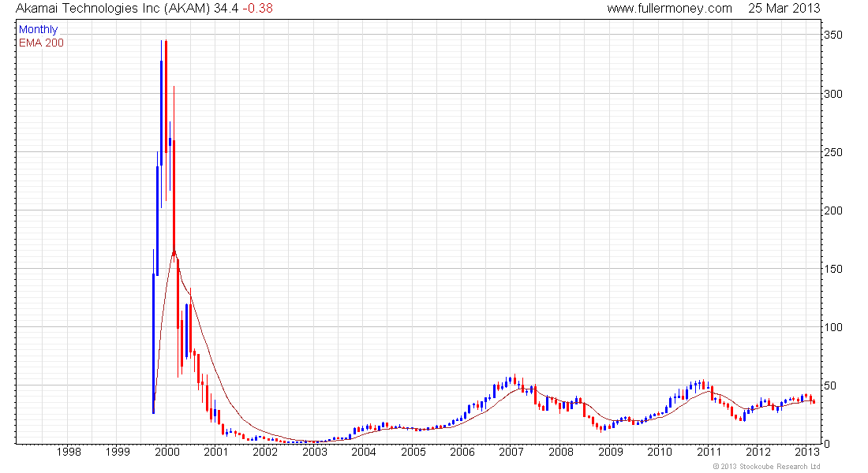Click the 2009 x-axis label
This screenshot has height=473, width=868.
tap(610, 452)
